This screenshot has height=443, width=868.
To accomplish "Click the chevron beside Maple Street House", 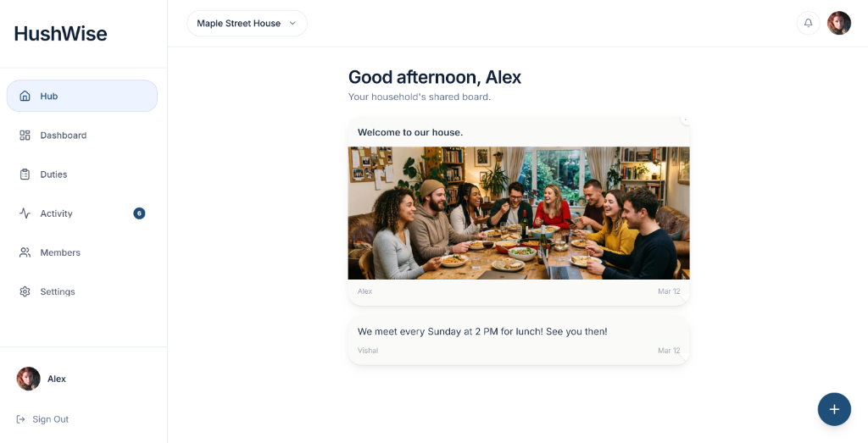I will click(x=293, y=23).
